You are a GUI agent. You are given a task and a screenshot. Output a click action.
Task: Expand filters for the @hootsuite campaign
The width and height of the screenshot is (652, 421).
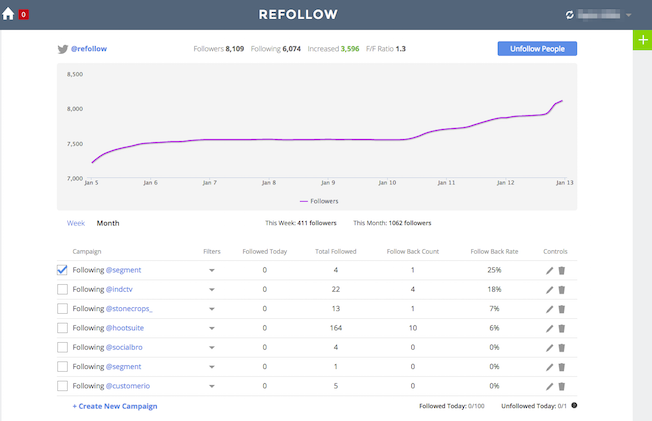click(x=212, y=328)
